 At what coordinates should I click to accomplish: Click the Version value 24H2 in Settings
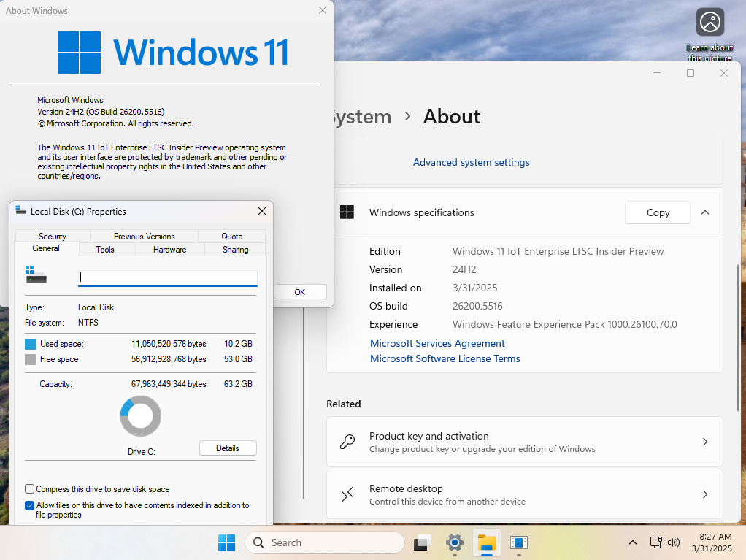pyautogui.click(x=464, y=269)
